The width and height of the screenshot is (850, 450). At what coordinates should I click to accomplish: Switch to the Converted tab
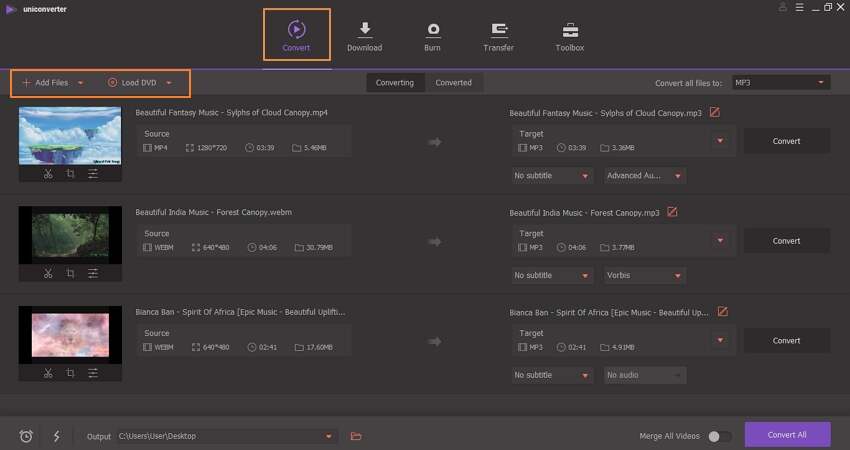click(x=453, y=83)
